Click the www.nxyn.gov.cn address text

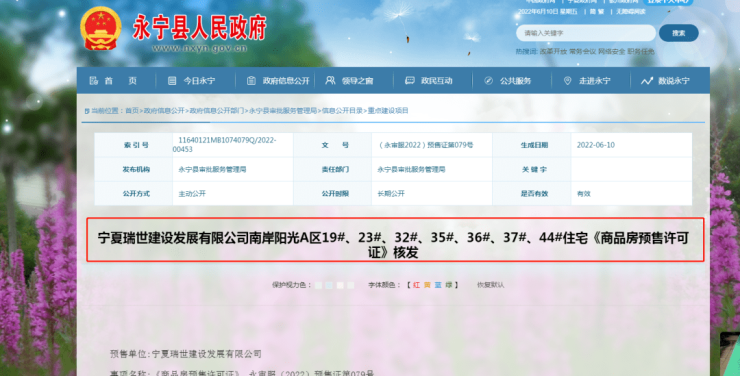coord(200,48)
